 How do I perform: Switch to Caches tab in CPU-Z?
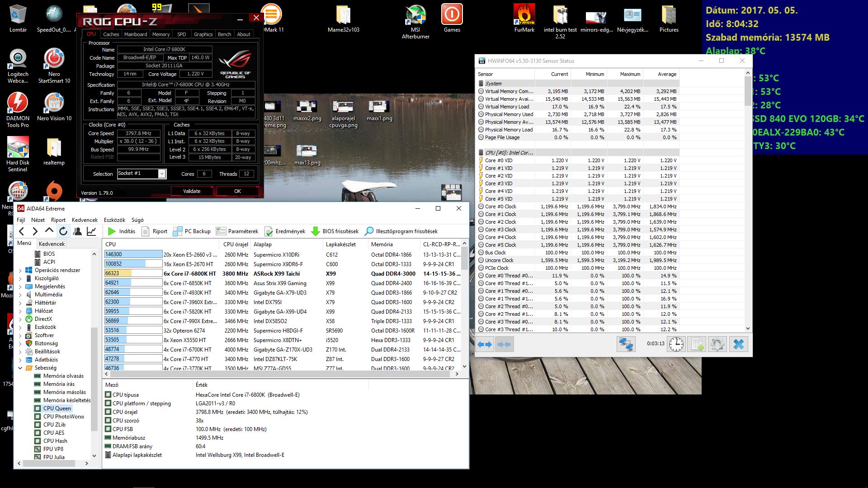click(111, 34)
